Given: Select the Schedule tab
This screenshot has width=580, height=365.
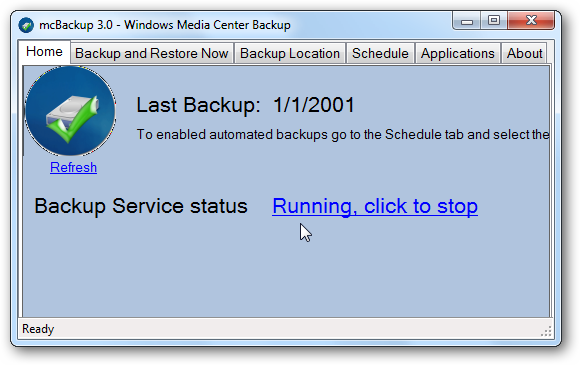Looking at the screenshot, I should click(380, 54).
